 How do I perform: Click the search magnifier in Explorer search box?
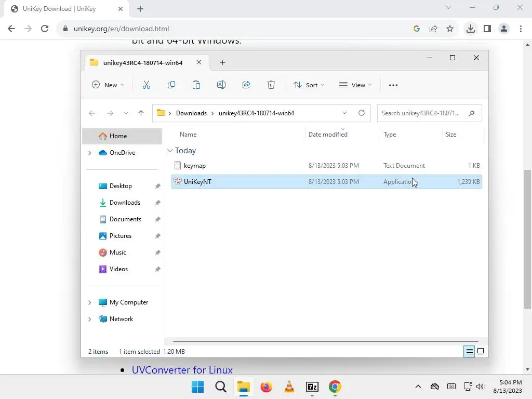471,113
